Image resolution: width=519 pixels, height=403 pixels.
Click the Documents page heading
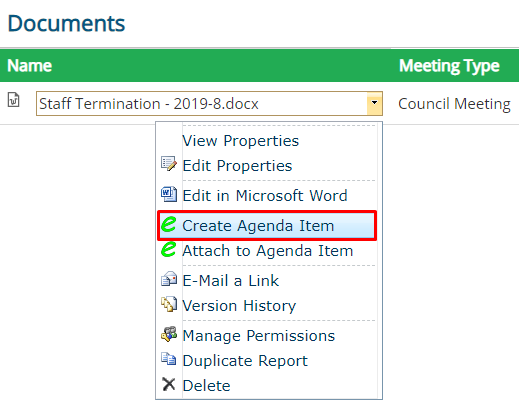tap(66, 23)
